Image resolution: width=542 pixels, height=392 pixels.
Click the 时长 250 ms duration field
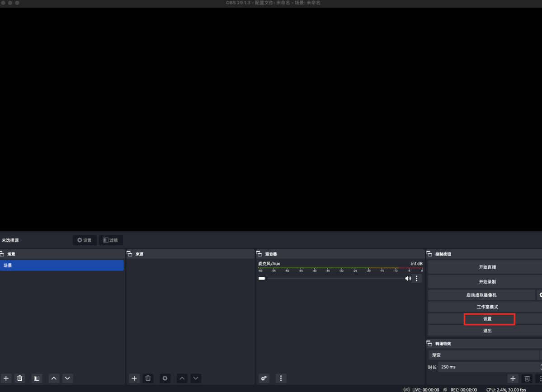488,367
